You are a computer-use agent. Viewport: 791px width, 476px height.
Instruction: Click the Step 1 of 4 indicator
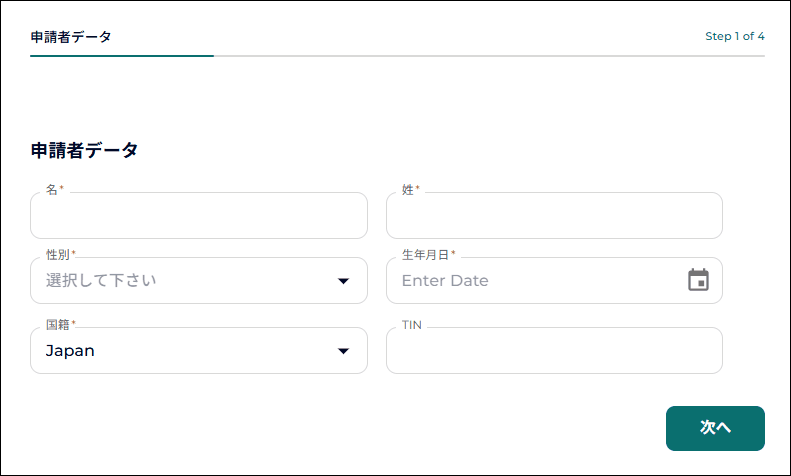coord(735,37)
